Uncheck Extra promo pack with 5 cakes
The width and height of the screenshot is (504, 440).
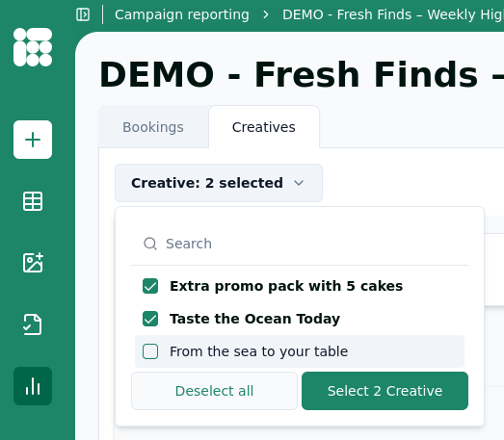(x=150, y=286)
